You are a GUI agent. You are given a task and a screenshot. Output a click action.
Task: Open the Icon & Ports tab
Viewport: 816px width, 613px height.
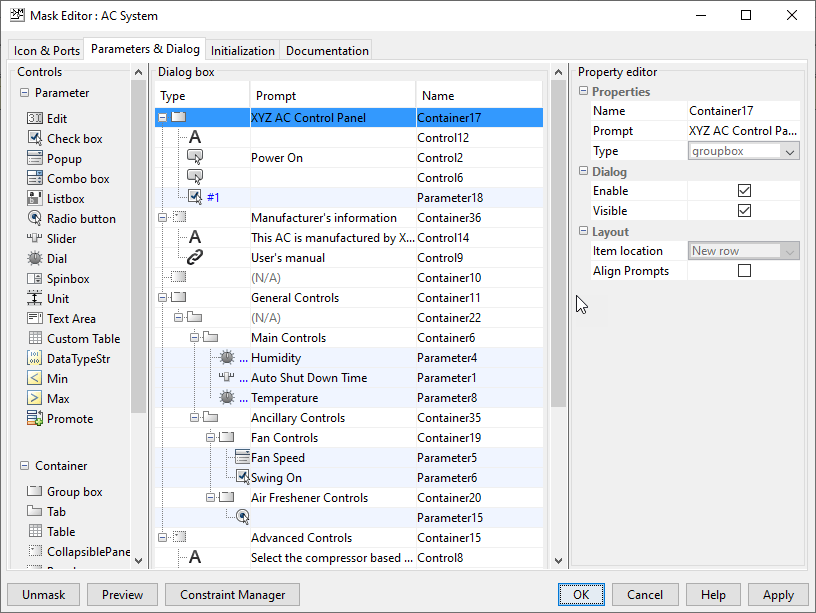(47, 50)
